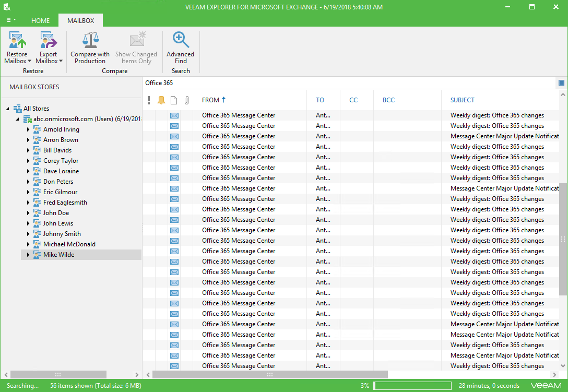Select the Johnny Smith mailbox
The width and height of the screenshot is (568, 392).
click(x=62, y=234)
